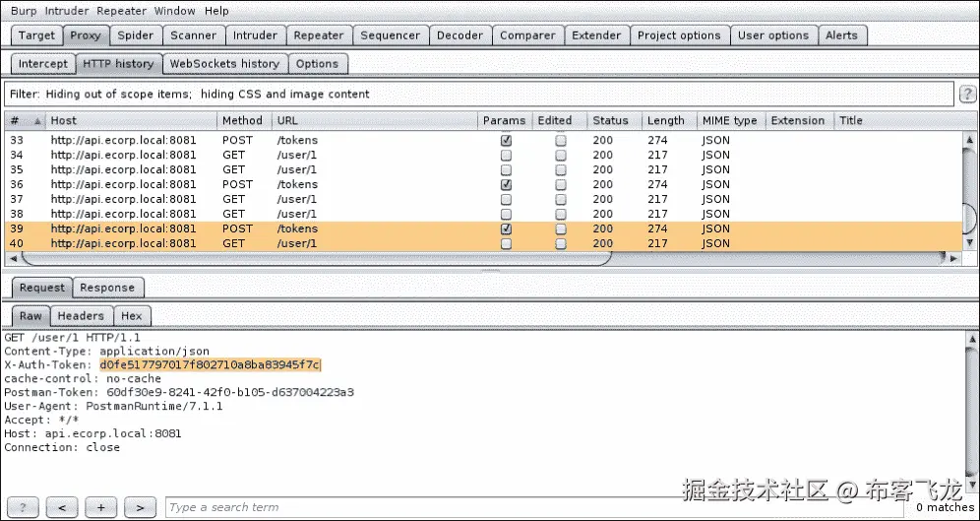Open the User options tab
Viewport: 980px width, 521px height.
773,35
